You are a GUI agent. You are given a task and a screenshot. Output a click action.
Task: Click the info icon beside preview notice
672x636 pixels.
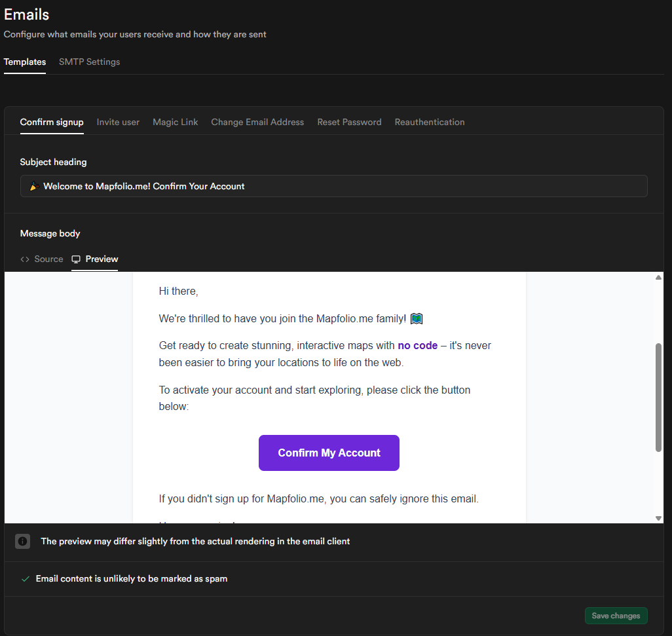23,541
